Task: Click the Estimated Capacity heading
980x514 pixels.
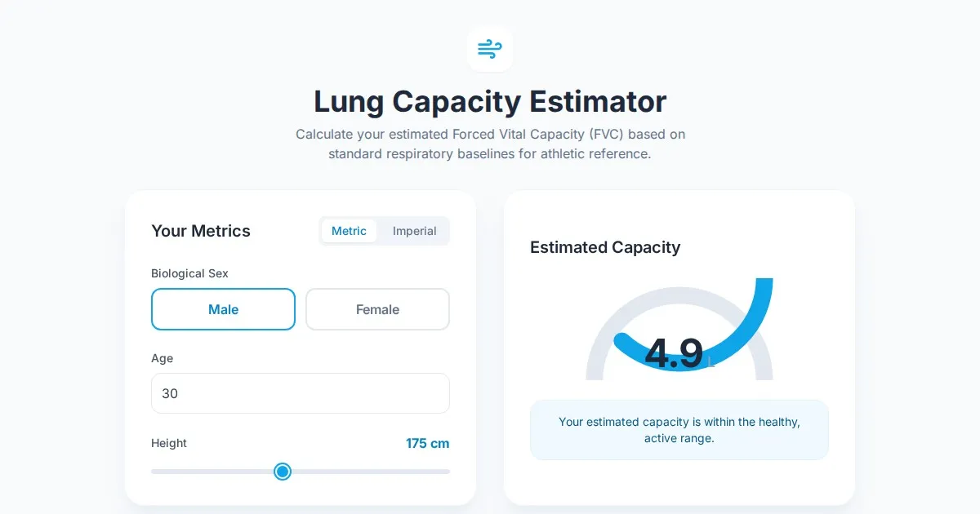Action: click(x=605, y=247)
